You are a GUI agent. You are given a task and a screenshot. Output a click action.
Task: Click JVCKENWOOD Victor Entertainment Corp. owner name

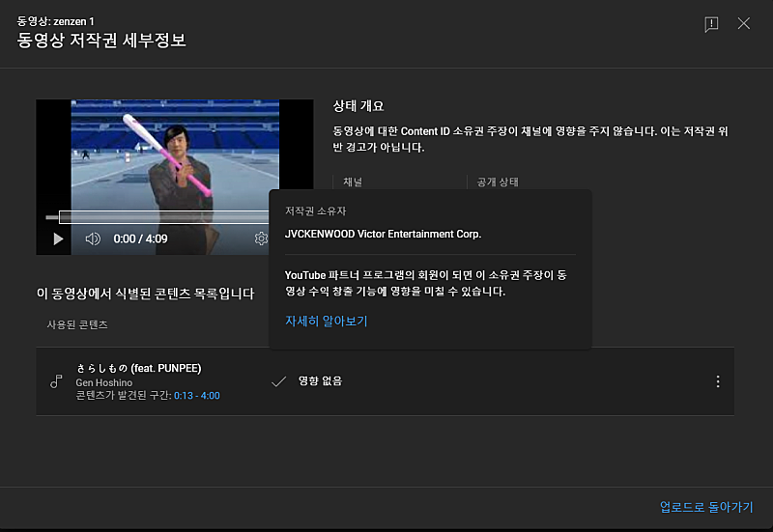[383, 234]
